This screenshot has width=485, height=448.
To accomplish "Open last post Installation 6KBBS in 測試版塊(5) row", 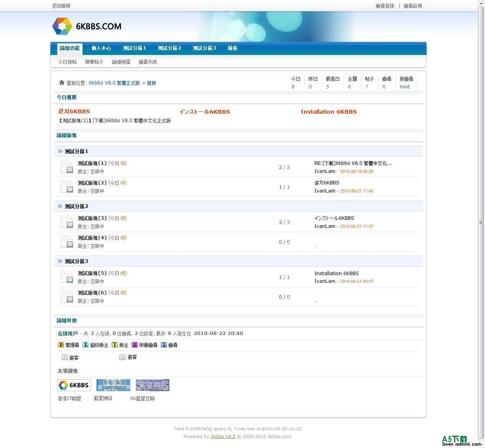I will tap(336, 274).
